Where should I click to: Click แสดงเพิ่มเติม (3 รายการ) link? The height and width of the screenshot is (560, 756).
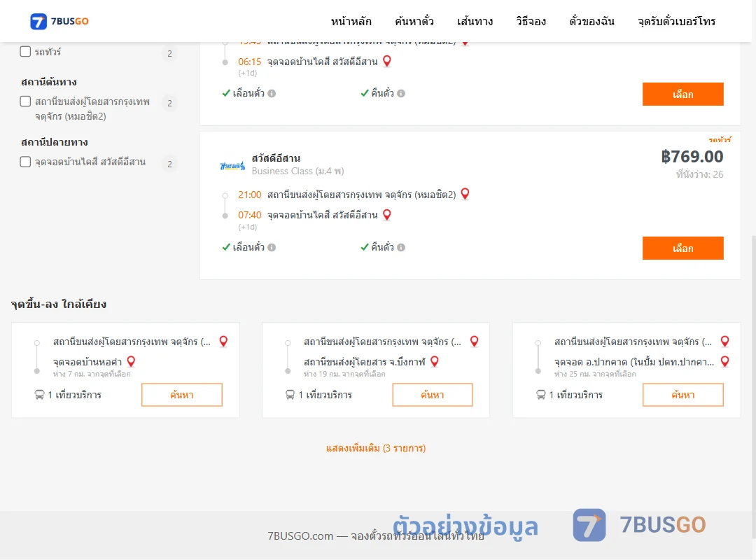376,448
